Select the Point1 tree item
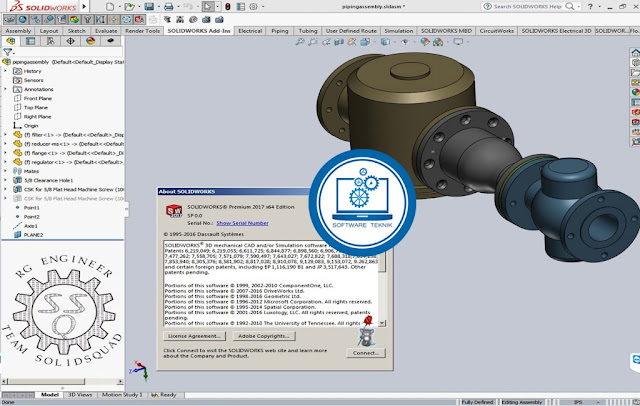 [31, 208]
